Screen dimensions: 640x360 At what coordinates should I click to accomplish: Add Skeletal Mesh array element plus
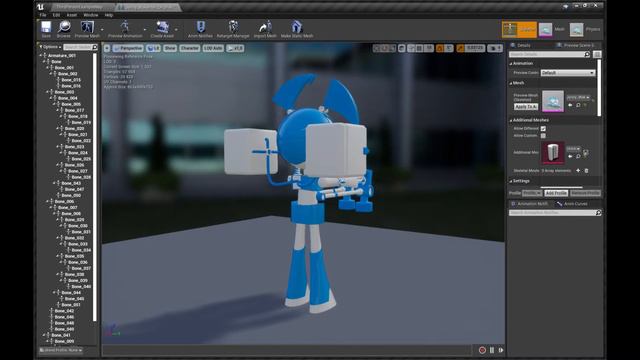pos(578,171)
